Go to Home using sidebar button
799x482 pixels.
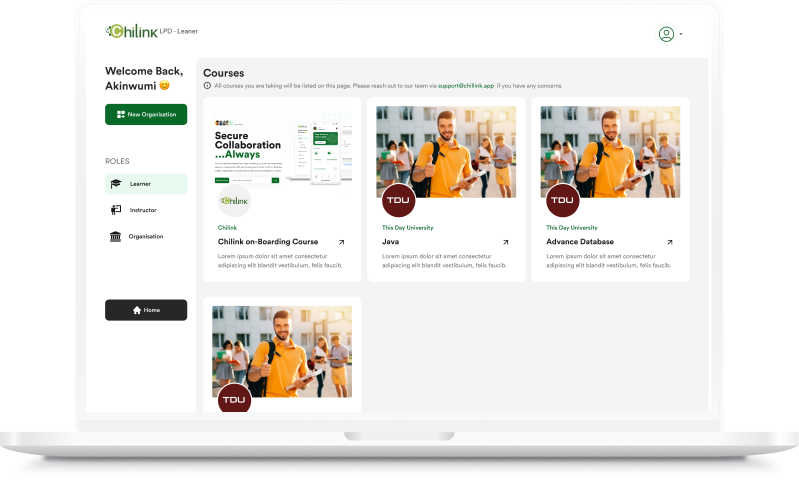click(146, 310)
